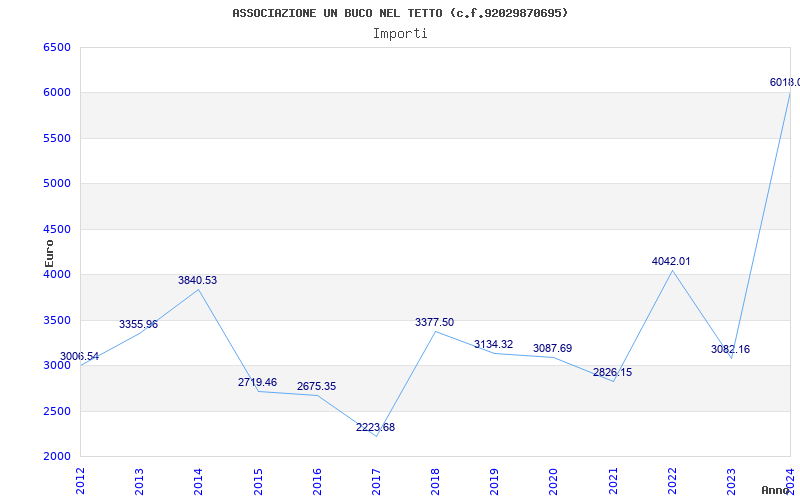Image resolution: width=800 pixels, height=500 pixels.
Task: Click x-axis year 2022
Action: (672, 481)
